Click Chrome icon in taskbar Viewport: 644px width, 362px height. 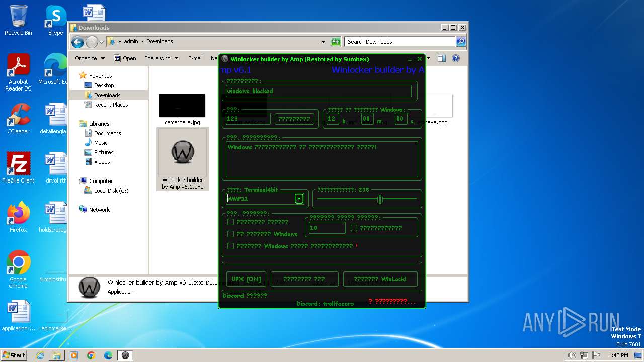click(x=91, y=355)
